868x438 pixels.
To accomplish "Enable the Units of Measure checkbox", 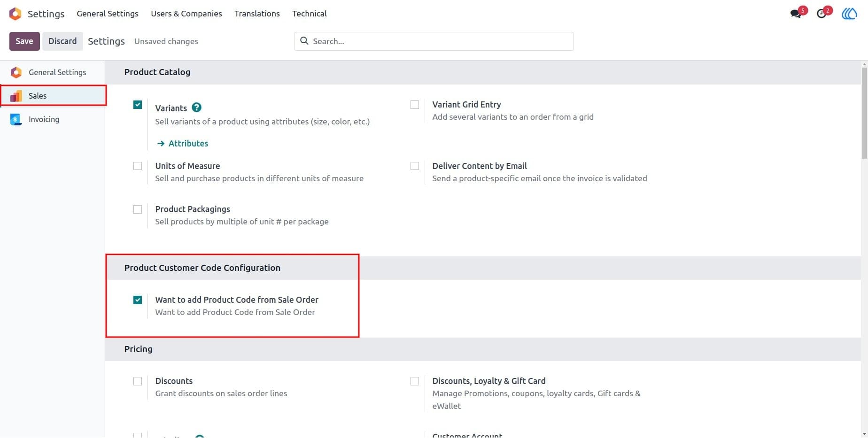I will click(x=138, y=166).
